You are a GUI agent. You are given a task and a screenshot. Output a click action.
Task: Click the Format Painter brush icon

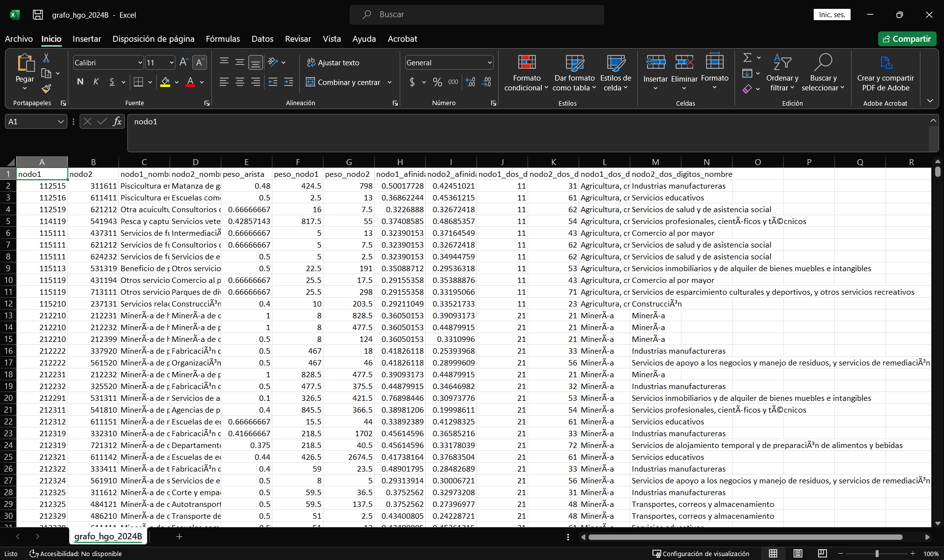point(46,88)
